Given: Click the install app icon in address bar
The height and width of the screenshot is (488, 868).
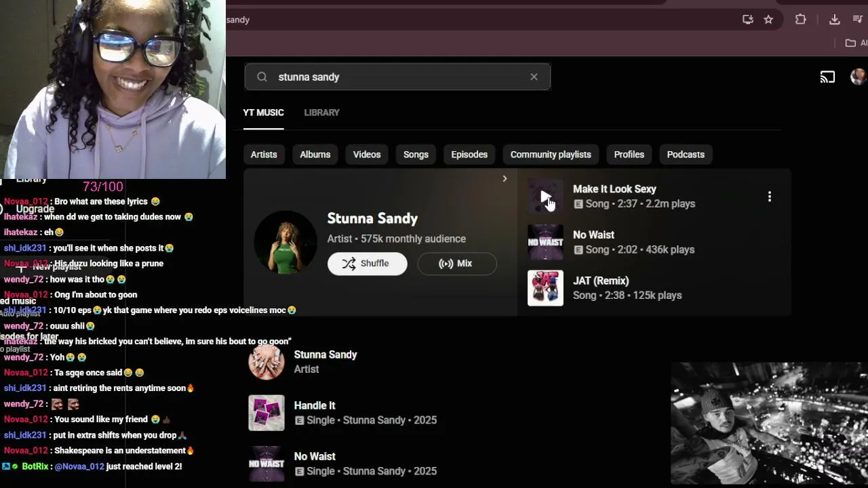Looking at the screenshot, I should [x=748, y=20].
